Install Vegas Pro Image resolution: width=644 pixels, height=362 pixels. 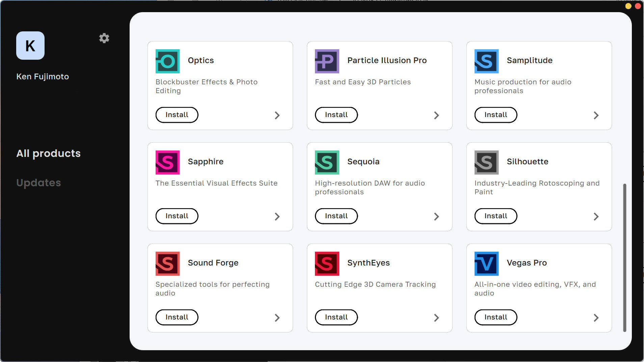click(496, 317)
